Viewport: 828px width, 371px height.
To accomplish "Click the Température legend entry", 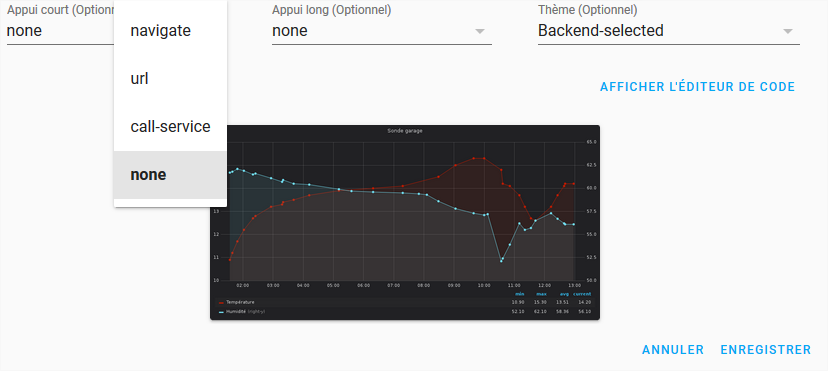I will coord(240,302).
